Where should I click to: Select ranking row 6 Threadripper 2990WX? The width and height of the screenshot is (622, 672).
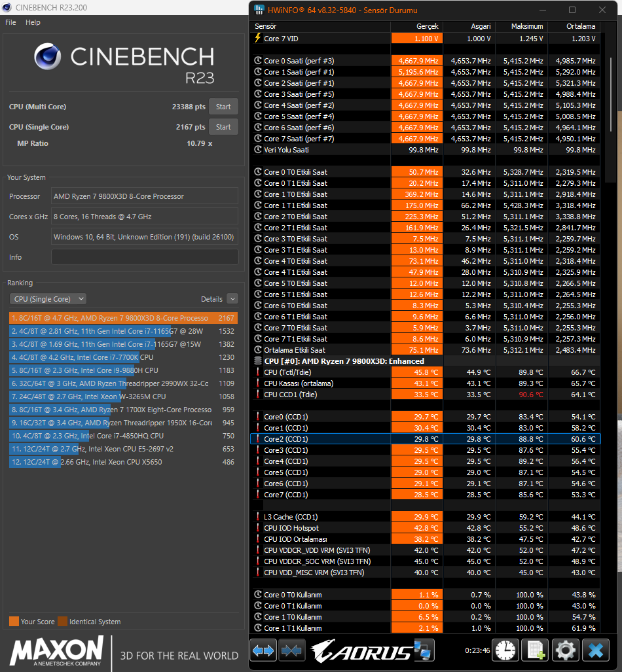coord(123,383)
